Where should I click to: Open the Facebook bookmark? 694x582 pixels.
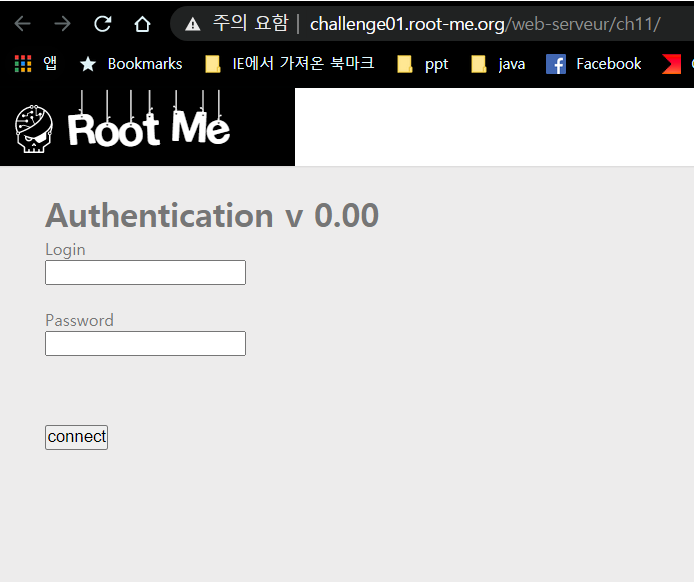[594, 64]
